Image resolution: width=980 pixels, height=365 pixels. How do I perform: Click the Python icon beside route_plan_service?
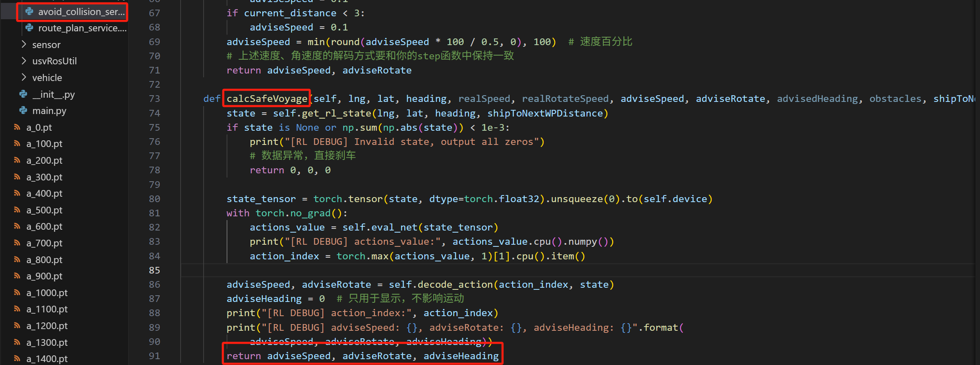(x=29, y=28)
